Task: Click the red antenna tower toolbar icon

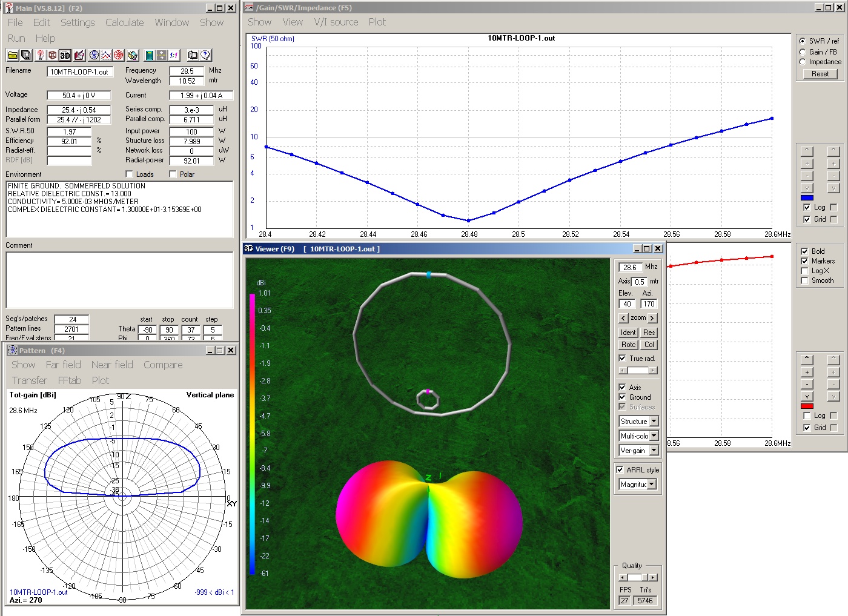Action: click(x=40, y=55)
